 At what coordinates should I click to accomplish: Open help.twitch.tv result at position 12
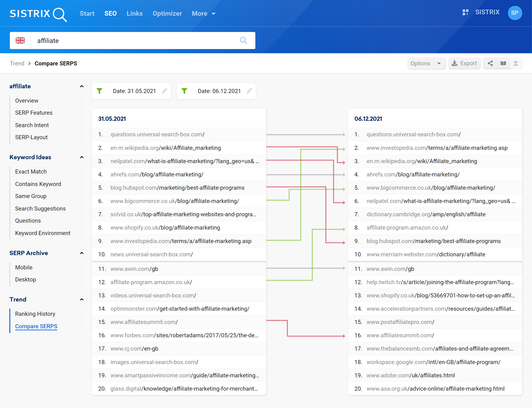[x=440, y=282]
